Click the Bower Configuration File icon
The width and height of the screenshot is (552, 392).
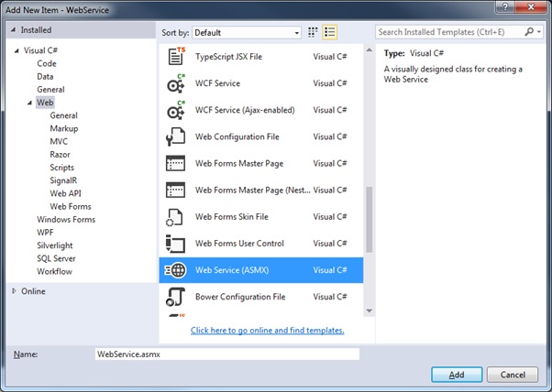(175, 297)
